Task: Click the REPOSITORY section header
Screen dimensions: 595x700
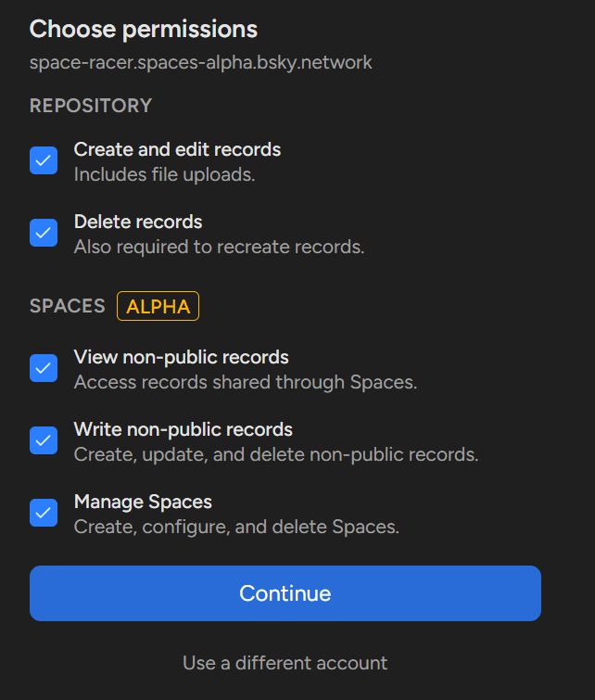Action: [x=91, y=106]
